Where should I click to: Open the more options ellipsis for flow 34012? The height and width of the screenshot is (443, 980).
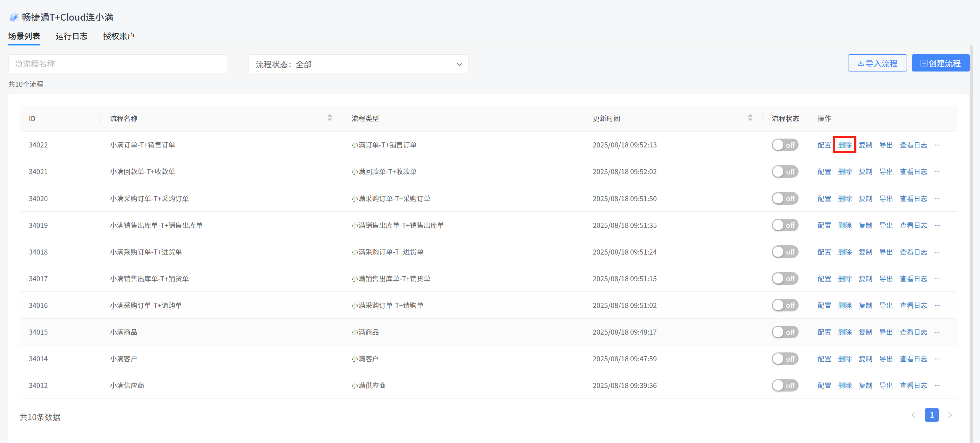[937, 385]
